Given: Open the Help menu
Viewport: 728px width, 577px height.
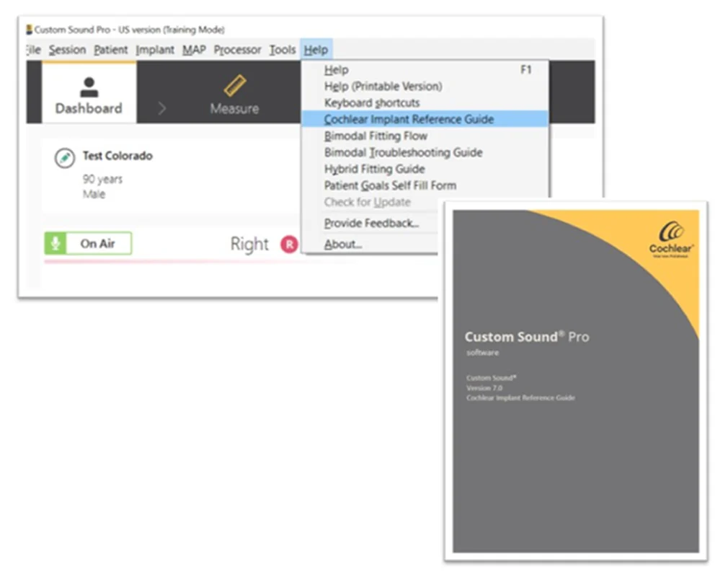Looking at the screenshot, I should click(x=316, y=50).
